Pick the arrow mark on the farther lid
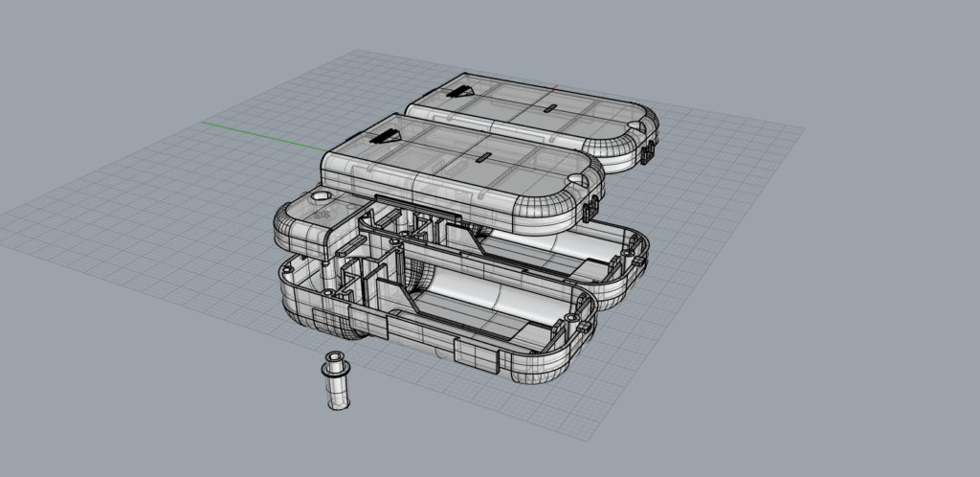 pos(457,92)
